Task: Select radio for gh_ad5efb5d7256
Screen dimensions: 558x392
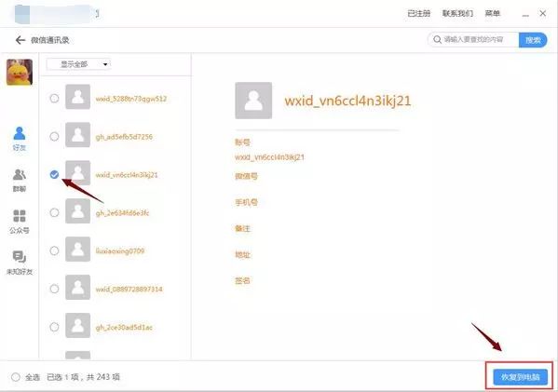Action: [54, 136]
